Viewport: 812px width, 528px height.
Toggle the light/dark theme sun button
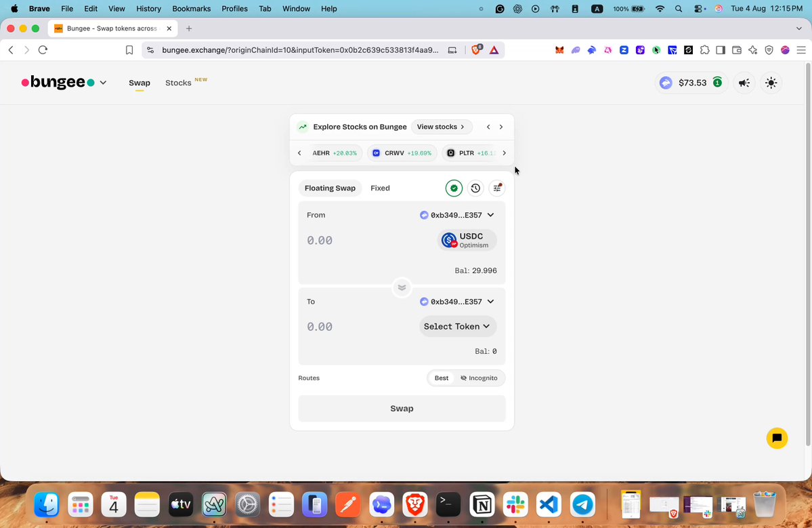point(771,83)
